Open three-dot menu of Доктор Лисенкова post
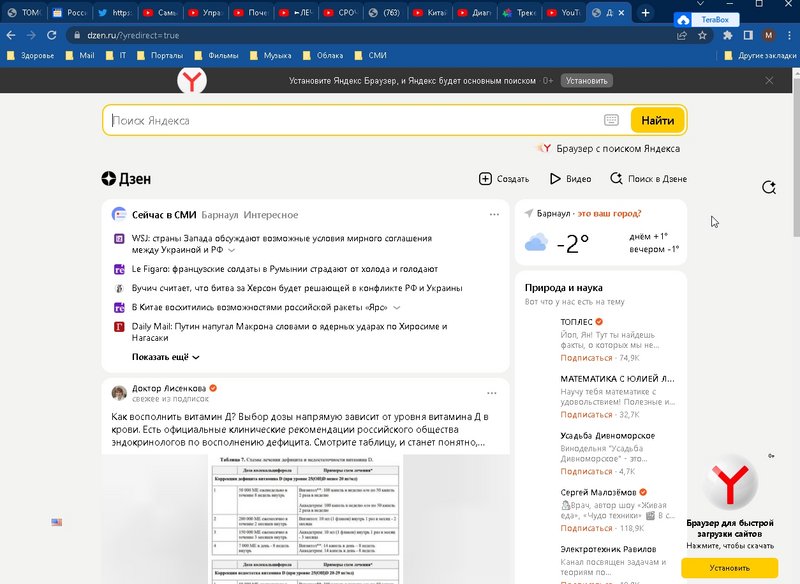This screenshot has width=800, height=584. tap(491, 393)
